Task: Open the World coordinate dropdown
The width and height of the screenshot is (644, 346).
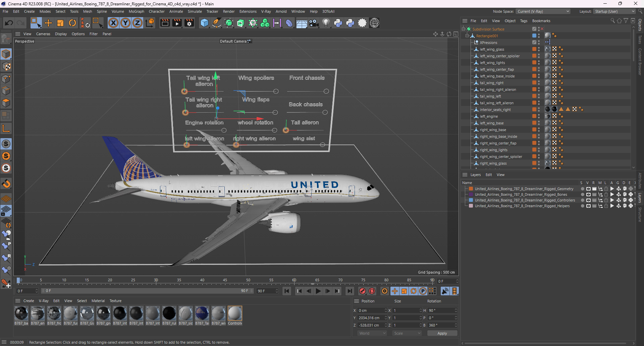Action: tap(372, 333)
